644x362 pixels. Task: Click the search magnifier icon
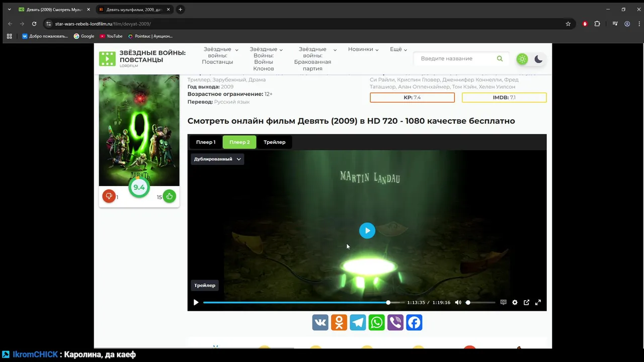coord(500,58)
